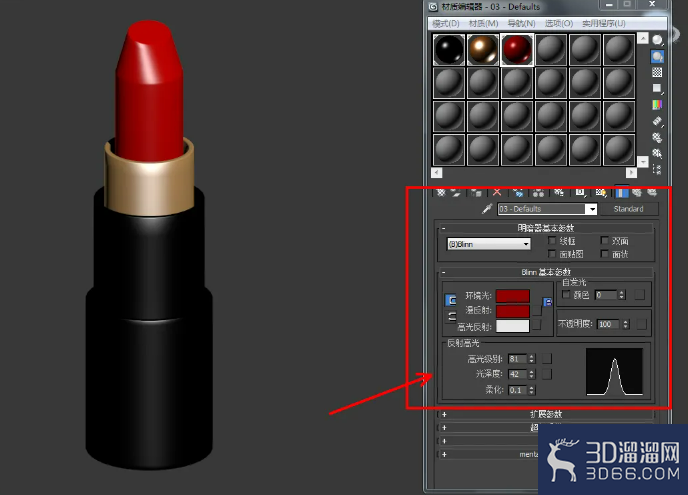Pick material from object with eyedropper

(487, 209)
